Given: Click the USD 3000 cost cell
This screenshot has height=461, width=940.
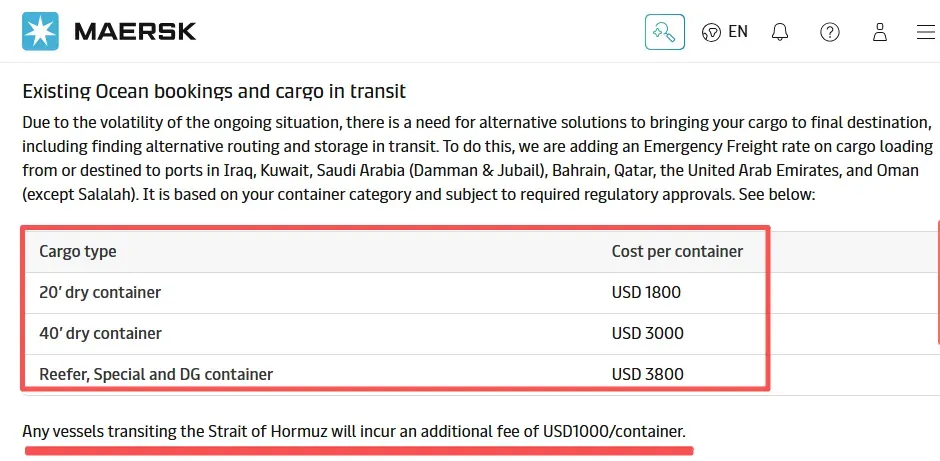Looking at the screenshot, I should click(x=647, y=333).
